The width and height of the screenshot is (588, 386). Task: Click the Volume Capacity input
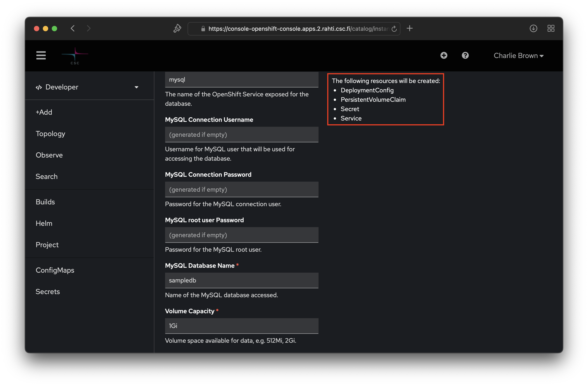click(x=241, y=326)
